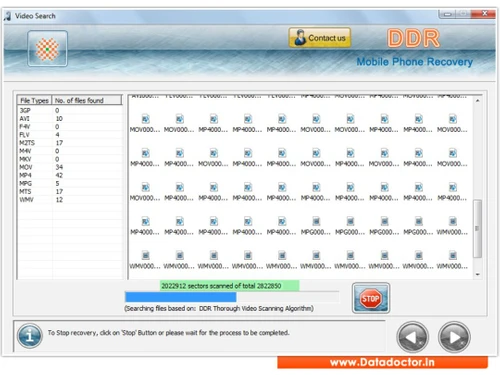Select the M4V file type row
The width and height of the screenshot is (500, 375).
(x=70, y=151)
